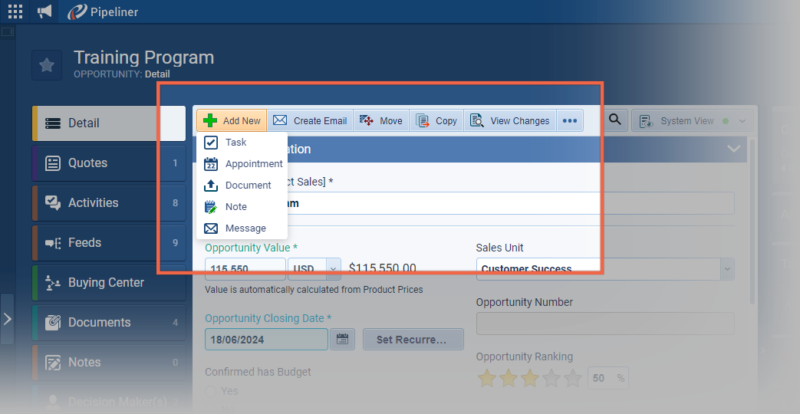Open the closing date calendar picker
Viewport: 800px width, 414px height.
tap(342, 339)
